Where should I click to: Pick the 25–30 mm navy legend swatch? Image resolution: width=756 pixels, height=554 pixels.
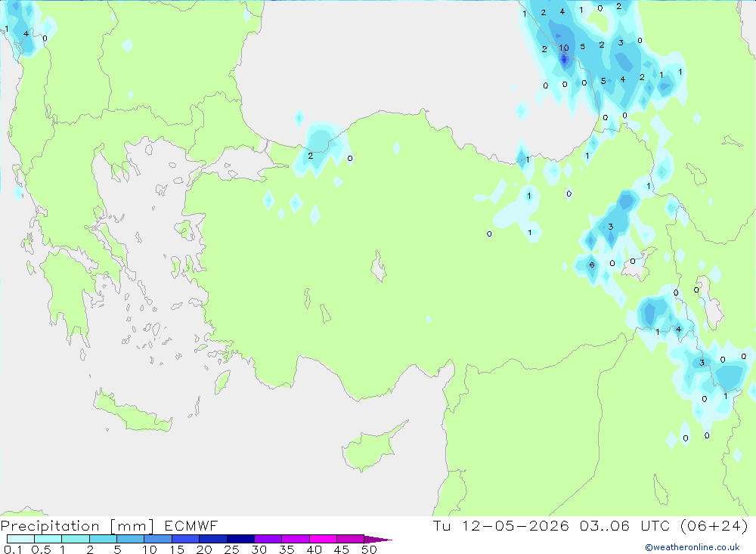click(240, 539)
